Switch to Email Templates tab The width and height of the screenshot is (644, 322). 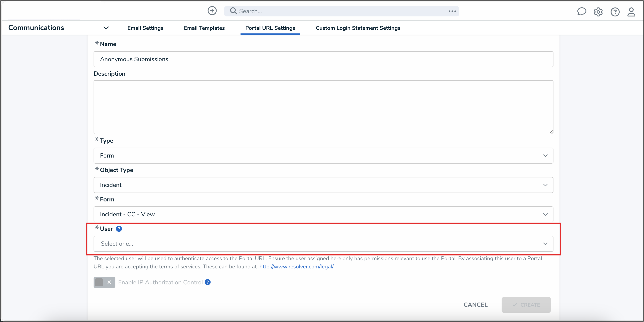coord(204,28)
